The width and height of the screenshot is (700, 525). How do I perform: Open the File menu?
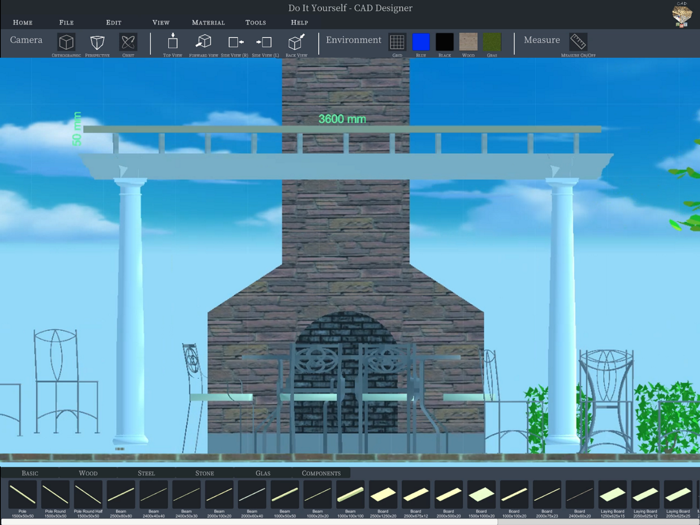[x=67, y=22]
